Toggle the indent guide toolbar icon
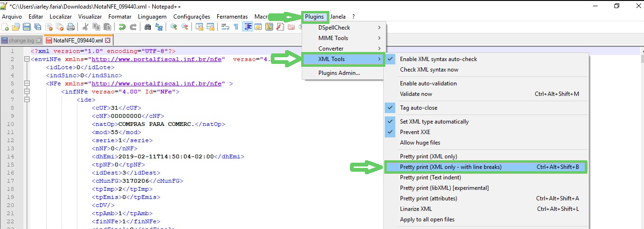Viewport: 644px width, 229px height. coord(248,27)
